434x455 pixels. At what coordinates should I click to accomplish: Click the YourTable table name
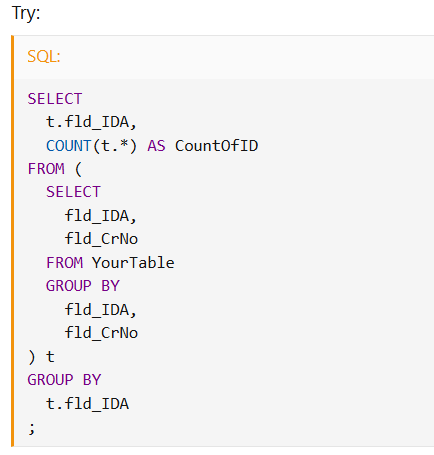pos(133,263)
